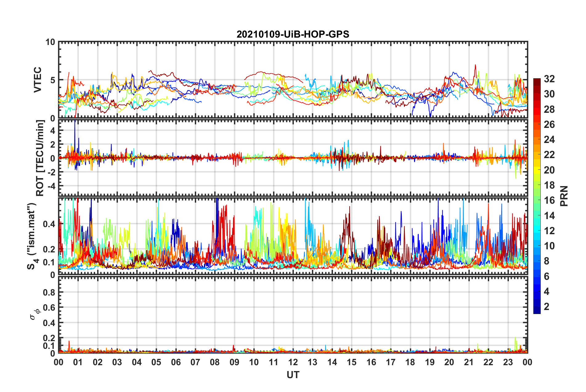Image resolution: width=586 pixels, height=392 pixels.
Task: Click PRN colorbar tick label 22
Action: pyautogui.click(x=549, y=155)
